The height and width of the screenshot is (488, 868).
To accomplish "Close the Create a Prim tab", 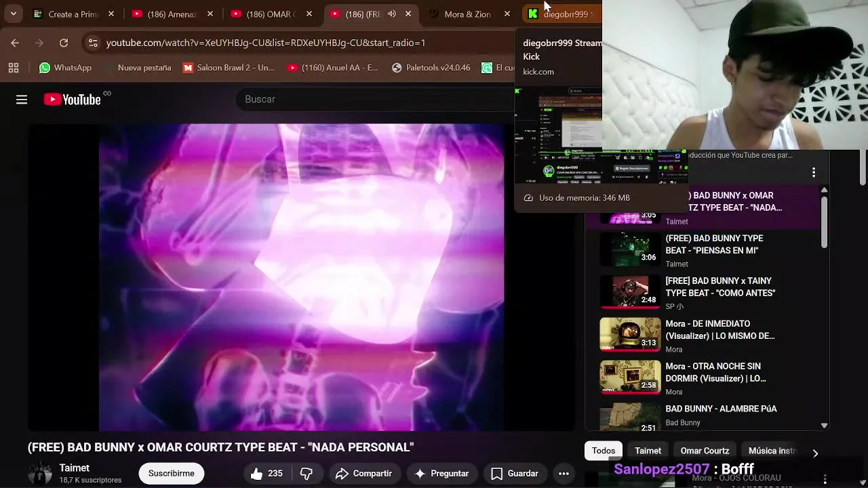I will click(x=111, y=14).
